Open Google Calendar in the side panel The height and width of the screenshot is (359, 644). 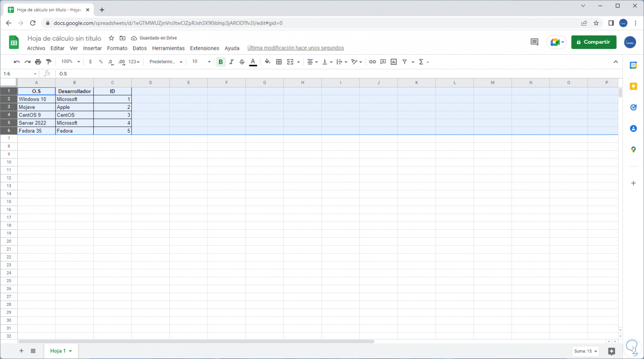[x=633, y=65]
